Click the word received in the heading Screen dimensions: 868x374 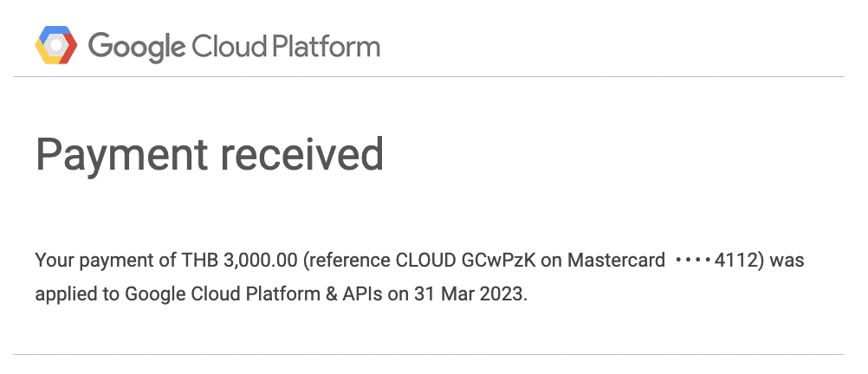[302, 153]
